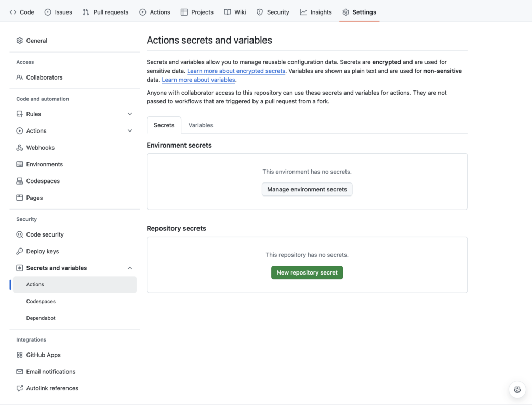Click the sidebar Actions play icon

[20, 130]
